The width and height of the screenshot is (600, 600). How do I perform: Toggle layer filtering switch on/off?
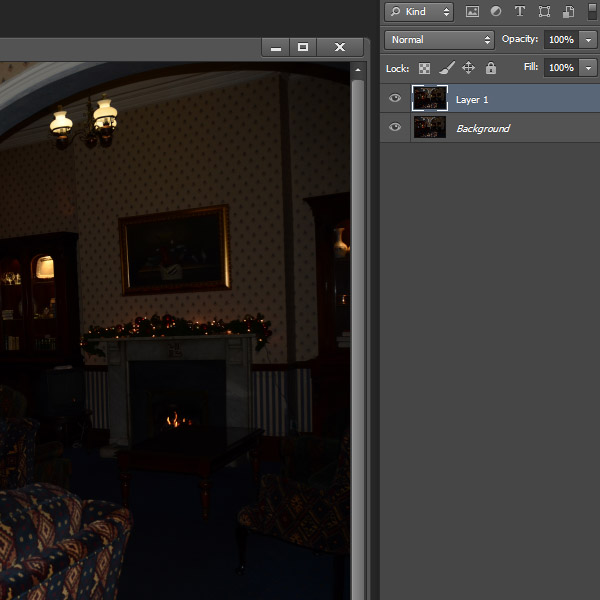[592, 11]
